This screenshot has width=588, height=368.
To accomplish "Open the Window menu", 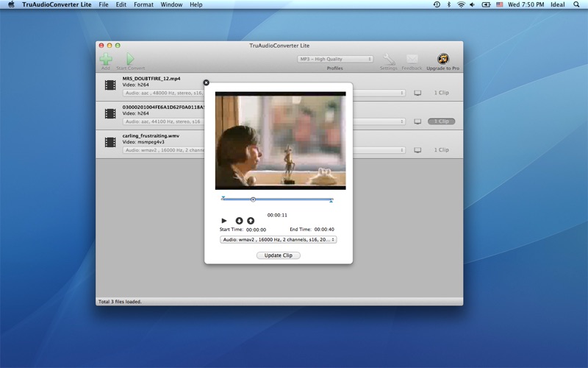I will [x=171, y=4].
